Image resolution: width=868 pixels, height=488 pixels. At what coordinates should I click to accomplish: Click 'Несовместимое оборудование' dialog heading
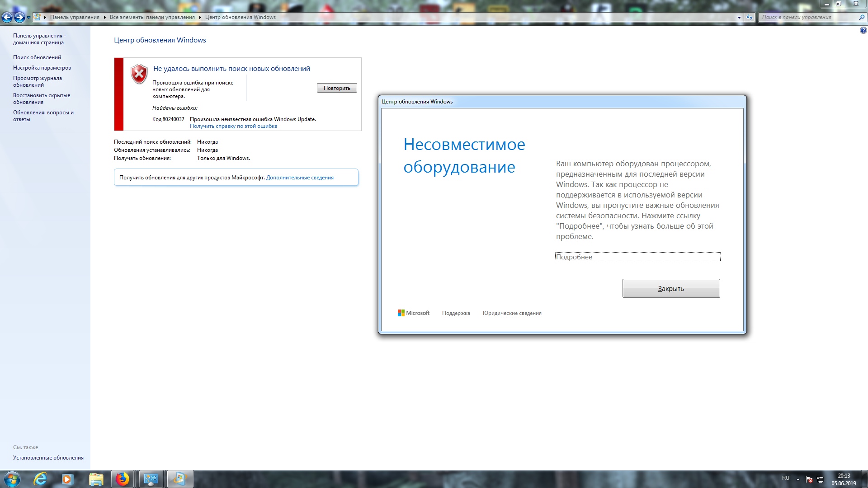click(464, 155)
